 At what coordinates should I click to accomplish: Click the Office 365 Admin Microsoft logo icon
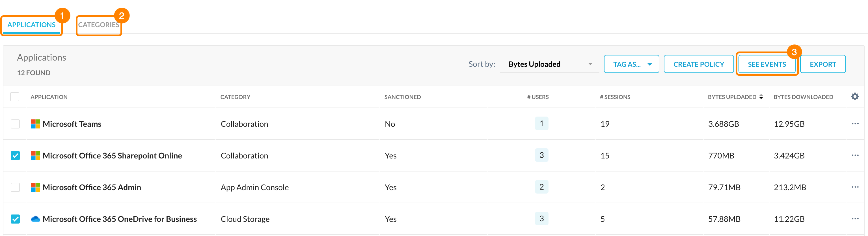pos(35,187)
